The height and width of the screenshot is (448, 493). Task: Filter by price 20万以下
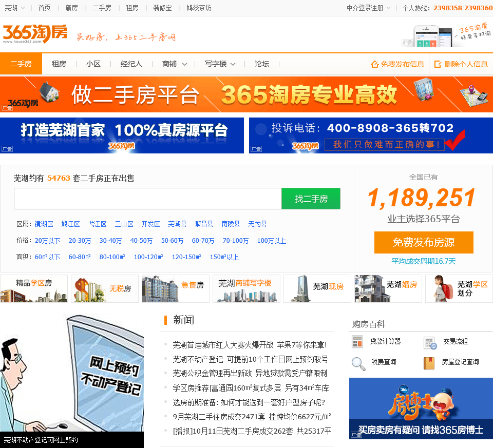[x=47, y=241]
